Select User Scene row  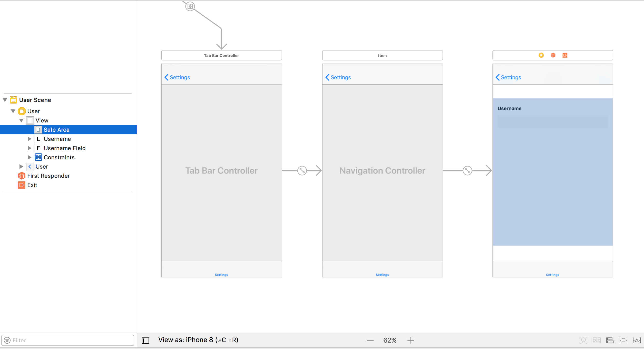[x=35, y=100]
